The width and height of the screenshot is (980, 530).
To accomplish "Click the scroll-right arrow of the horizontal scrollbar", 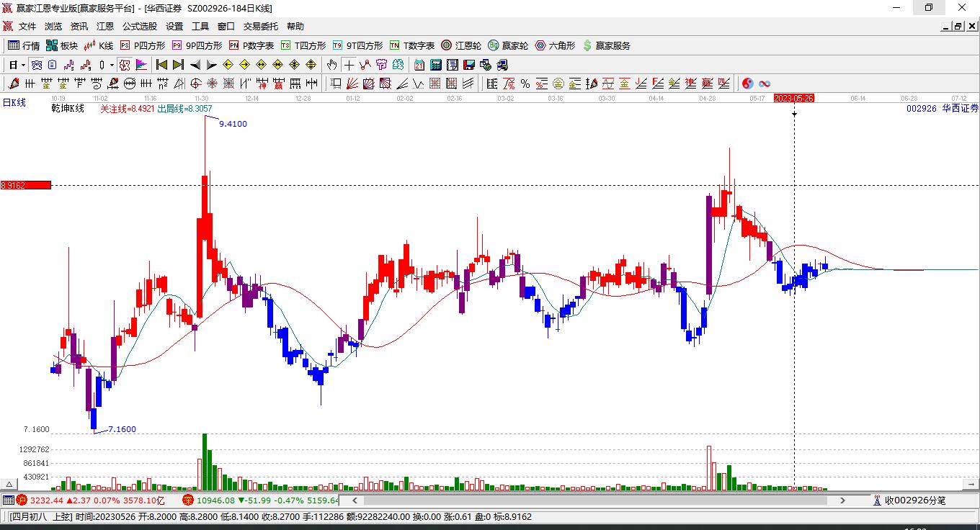I will (x=842, y=500).
